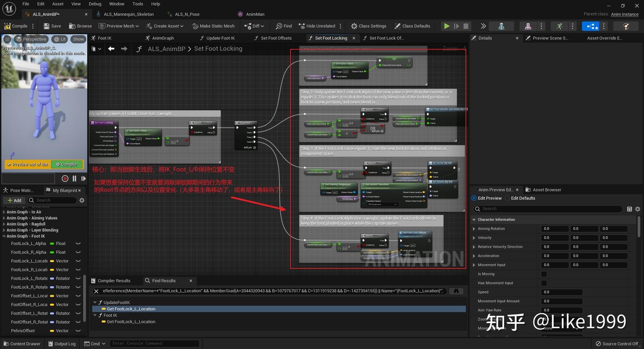The width and height of the screenshot is (644, 349).
Task: Open the Content Drawer
Action: [x=21, y=344]
